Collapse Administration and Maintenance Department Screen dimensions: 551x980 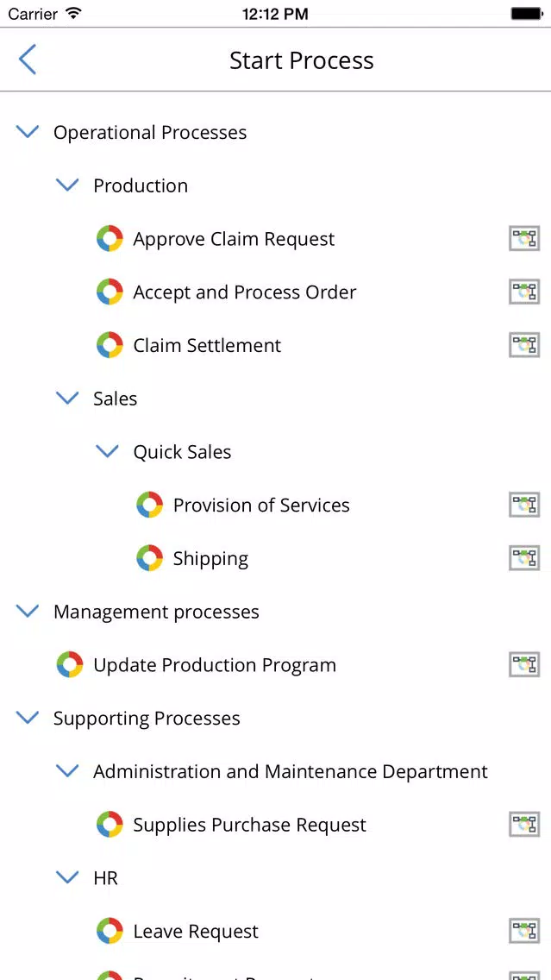click(x=67, y=771)
